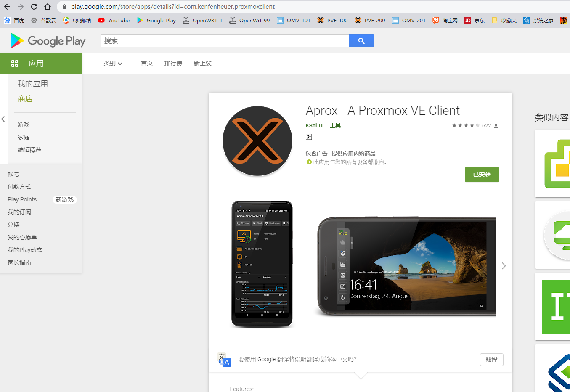Click the 工具 category link
Viewport: 570px width, 392px height.
pos(335,125)
